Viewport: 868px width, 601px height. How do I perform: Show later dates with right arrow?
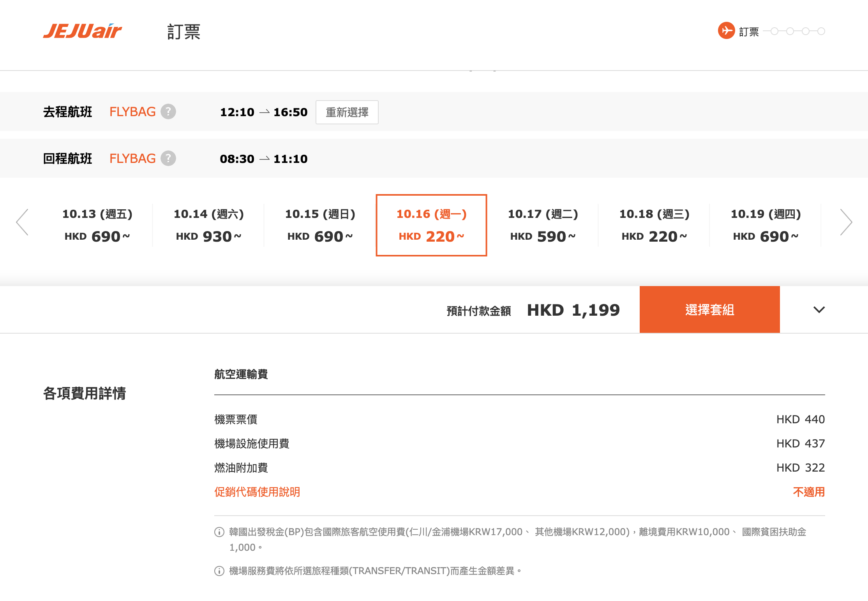pyautogui.click(x=846, y=222)
